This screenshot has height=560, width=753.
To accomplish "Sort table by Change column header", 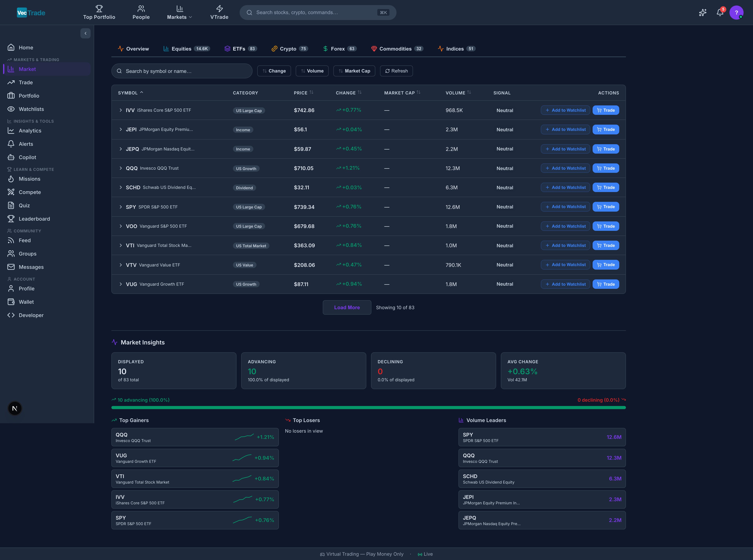I will 349,92.
